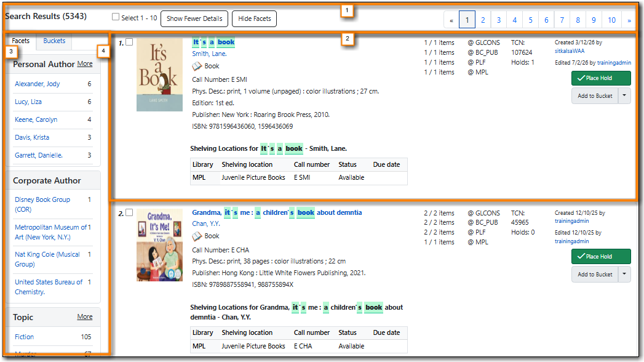Filter by author Lucy, Liza
The width and height of the screenshot is (644, 362).
pyautogui.click(x=28, y=102)
